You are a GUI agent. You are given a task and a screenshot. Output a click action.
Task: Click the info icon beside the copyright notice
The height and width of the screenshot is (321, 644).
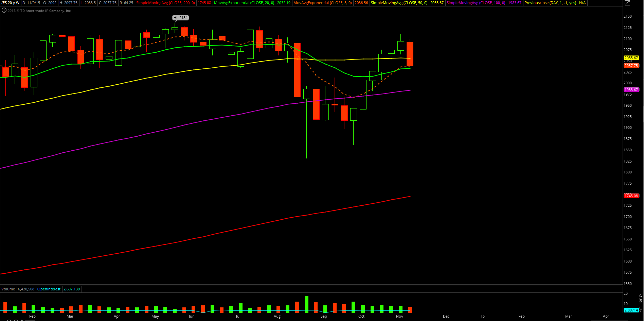pos(4,11)
